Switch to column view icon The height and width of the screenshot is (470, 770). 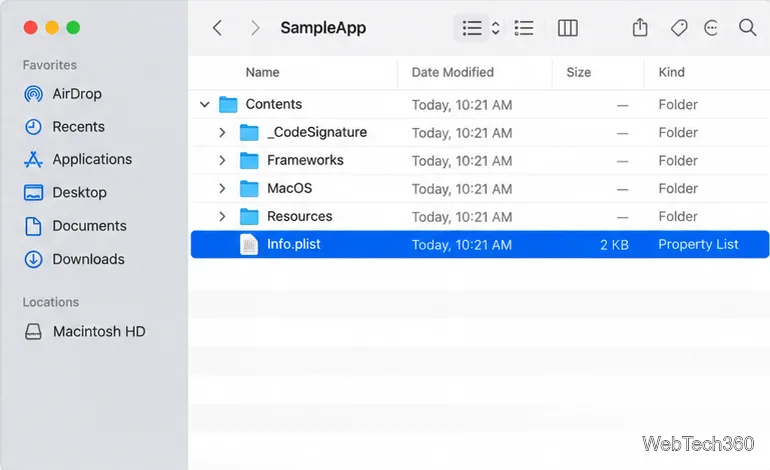[568, 28]
